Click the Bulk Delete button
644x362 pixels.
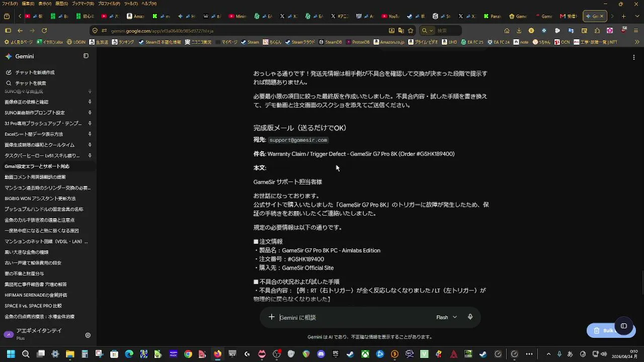click(x=603, y=330)
